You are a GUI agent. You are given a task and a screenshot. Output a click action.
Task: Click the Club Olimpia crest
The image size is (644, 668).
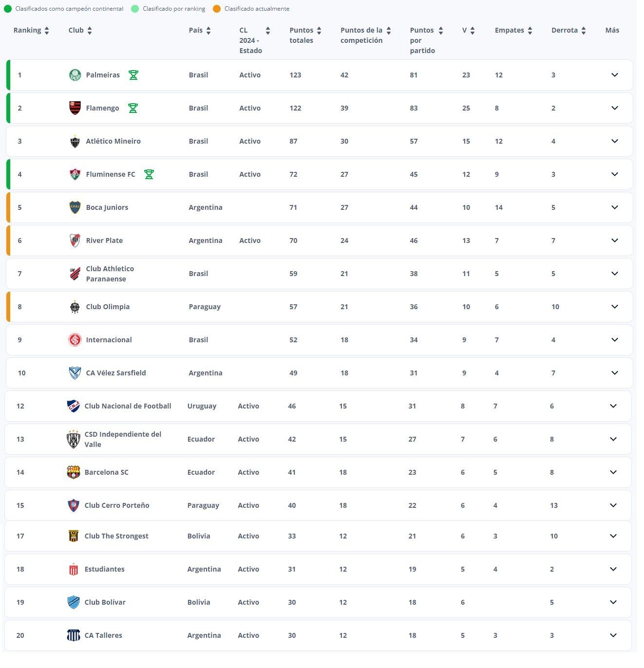pyautogui.click(x=75, y=307)
